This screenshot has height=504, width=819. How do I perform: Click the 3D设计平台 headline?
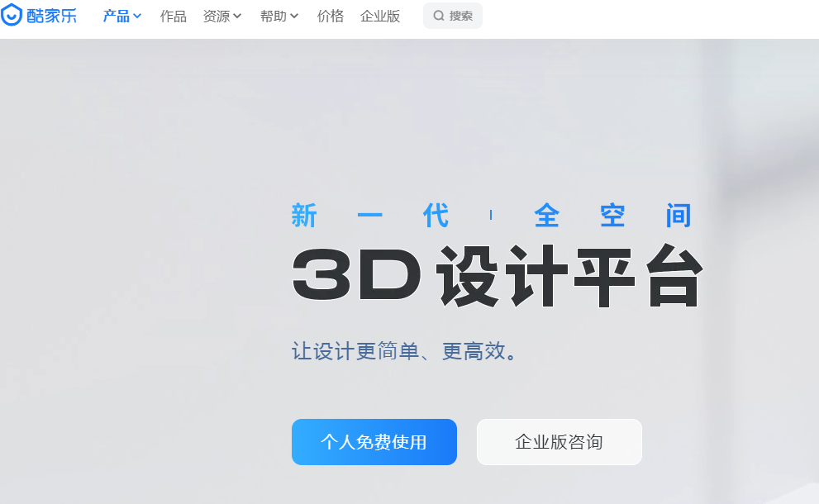(x=497, y=277)
